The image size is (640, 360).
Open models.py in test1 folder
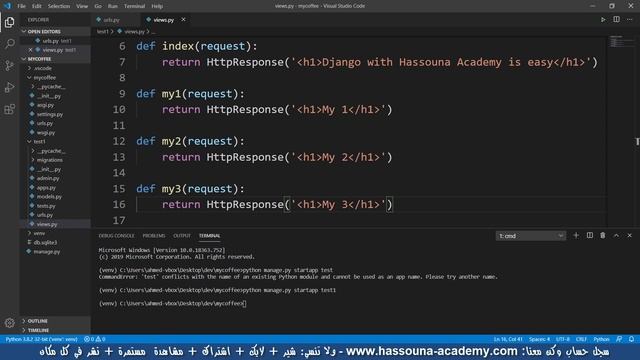pyautogui.click(x=49, y=197)
